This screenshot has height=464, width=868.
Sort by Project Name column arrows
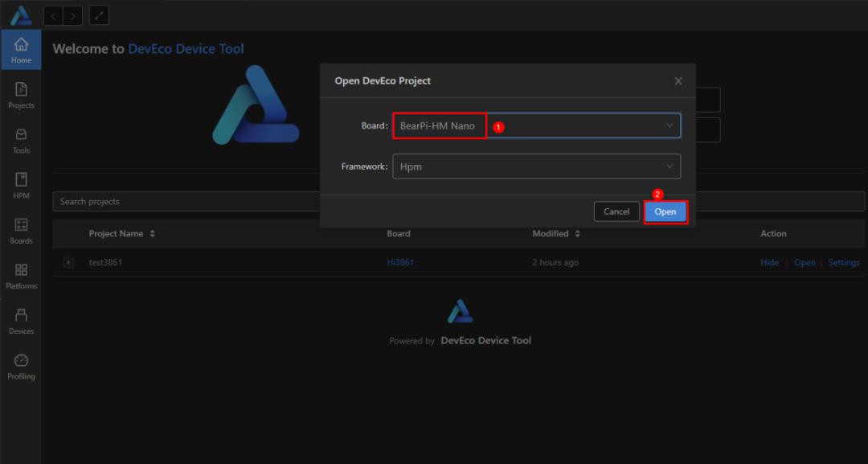click(x=152, y=234)
